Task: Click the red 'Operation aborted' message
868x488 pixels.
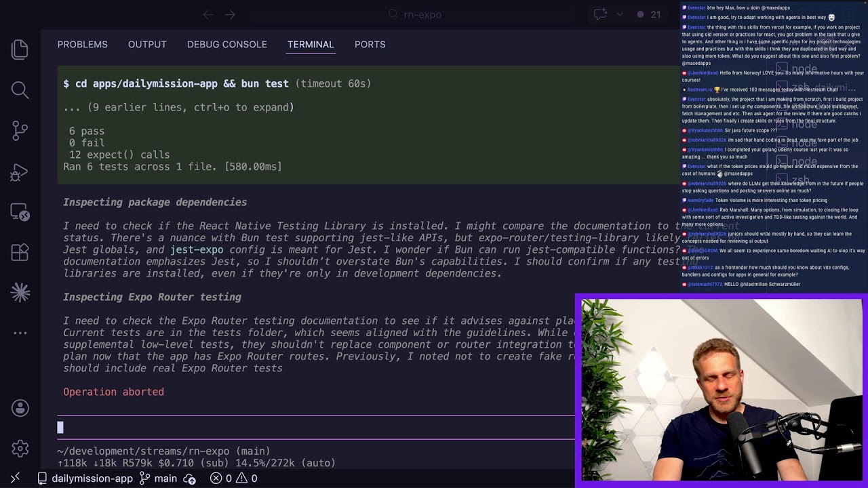Action: [113, 392]
